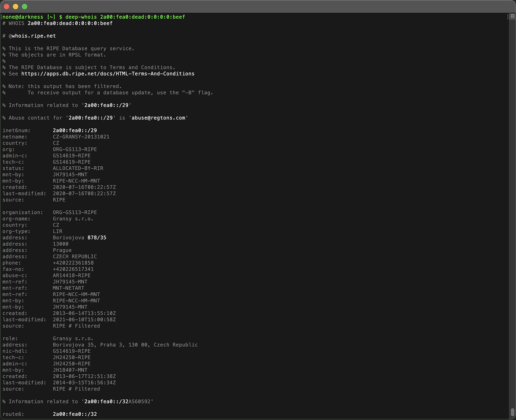Select the route6 value 2a00:fea0::/32

pos(75,414)
